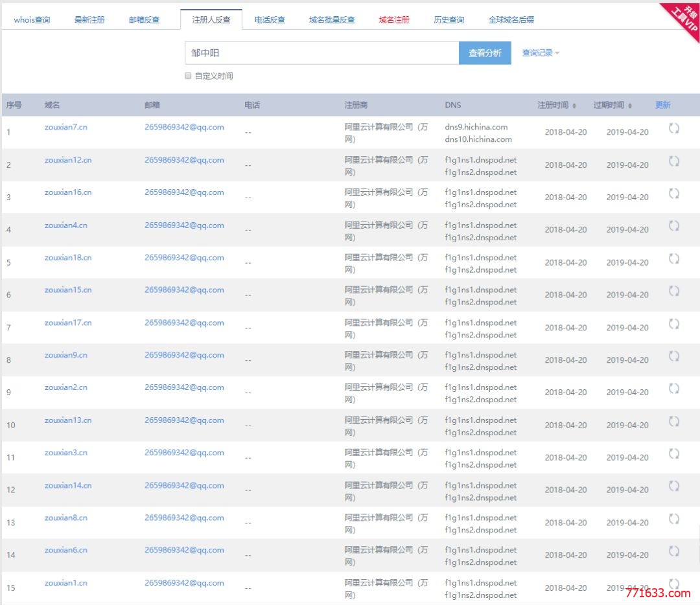Toggle the 自定义时间 checkbox
The height and width of the screenshot is (605, 700).
(x=188, y=76)
